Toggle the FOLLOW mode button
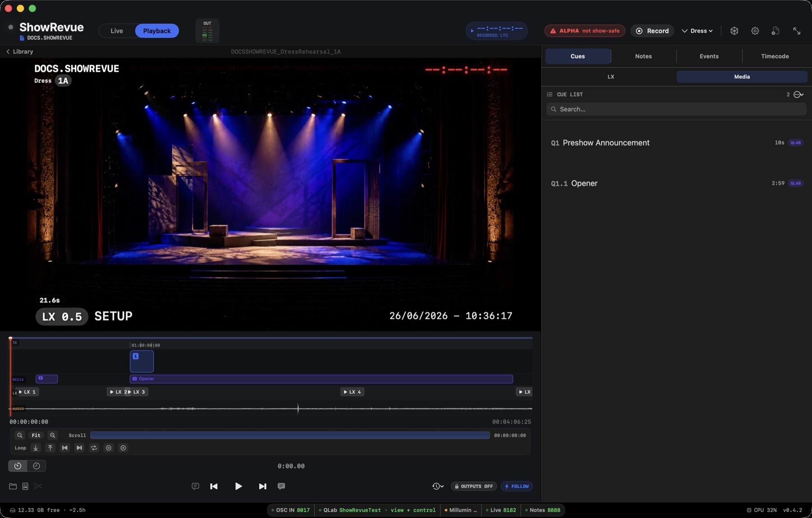This screenshot has height=518, width=812. pos(517,486)
